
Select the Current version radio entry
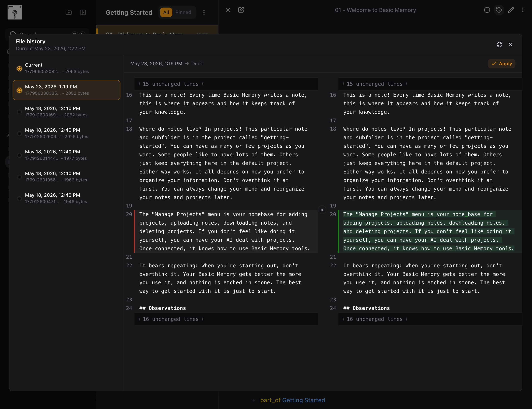click(66, 68)
